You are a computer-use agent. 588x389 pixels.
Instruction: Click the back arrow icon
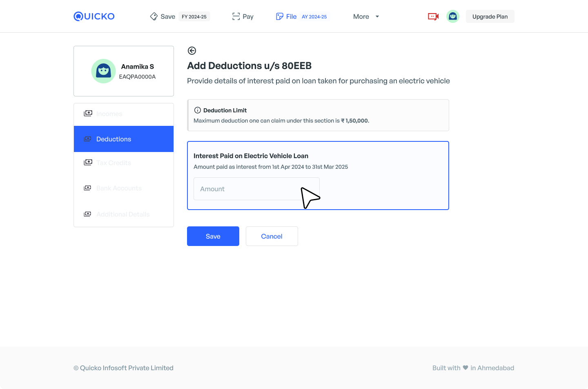tap(192, 51)
